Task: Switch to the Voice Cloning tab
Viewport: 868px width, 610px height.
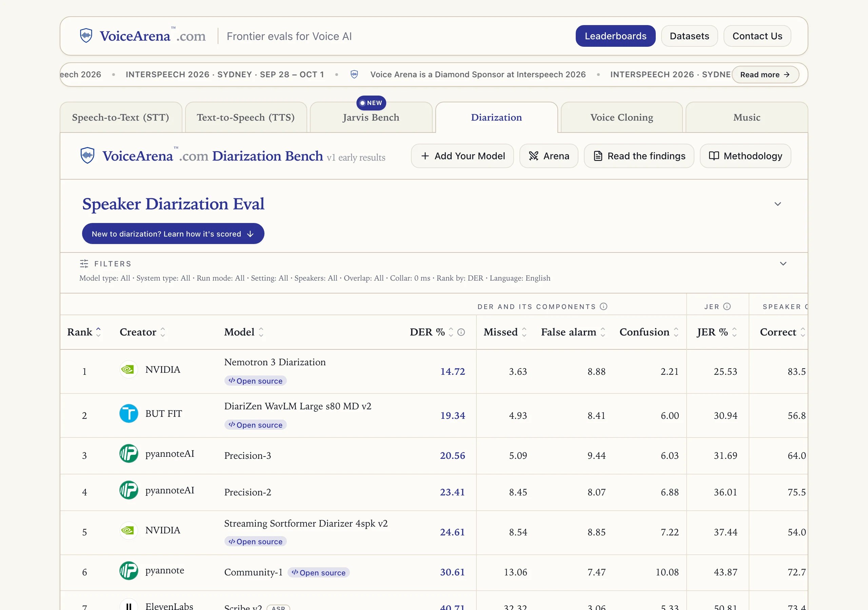Action: 622,118
